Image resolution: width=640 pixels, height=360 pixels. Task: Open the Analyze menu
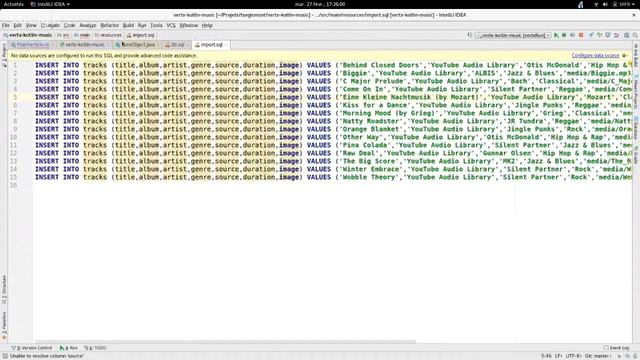88,25
